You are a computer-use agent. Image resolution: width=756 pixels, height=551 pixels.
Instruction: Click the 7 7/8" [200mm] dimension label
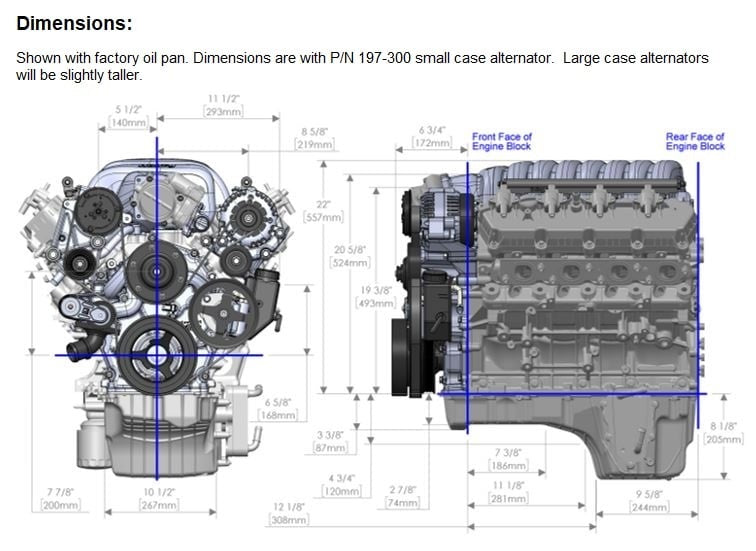tap(61, 499)
